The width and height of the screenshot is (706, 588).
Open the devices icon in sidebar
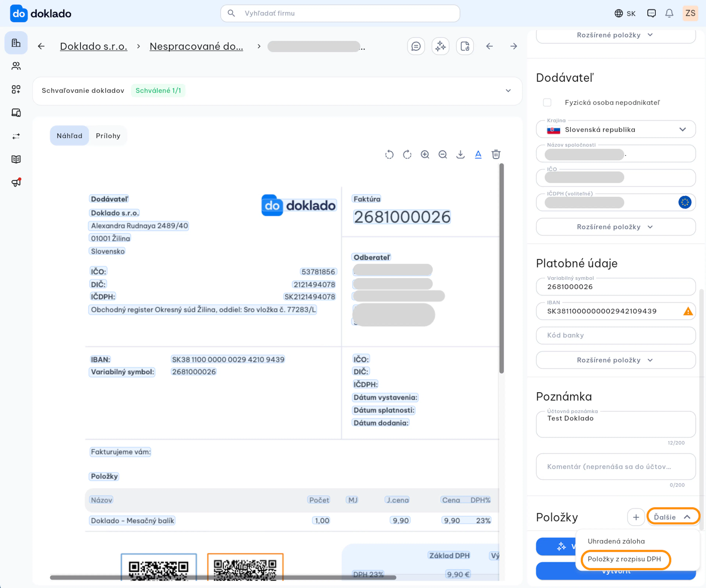tap(16, 113)
